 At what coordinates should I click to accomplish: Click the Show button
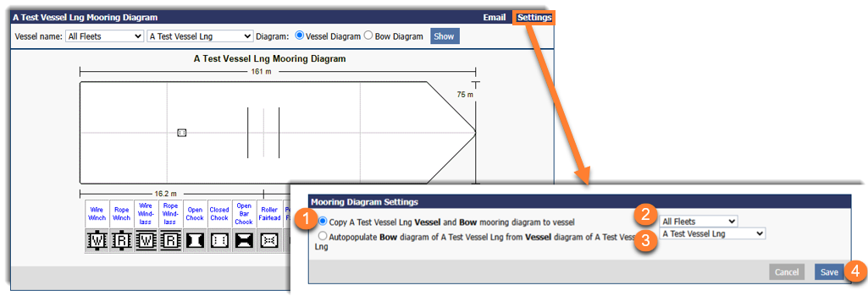(x=445, y=36)
